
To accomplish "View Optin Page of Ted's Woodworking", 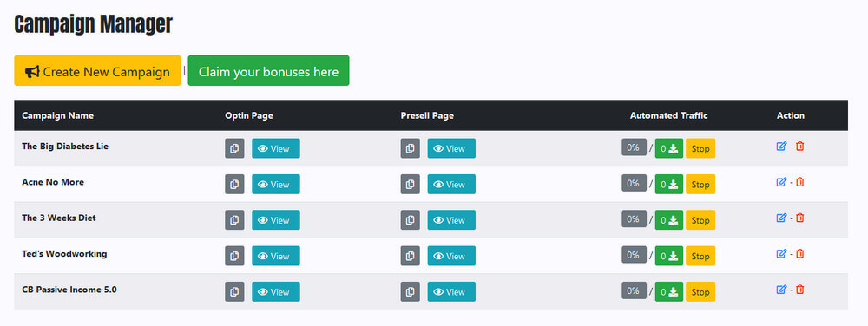I will pos(276,256).
